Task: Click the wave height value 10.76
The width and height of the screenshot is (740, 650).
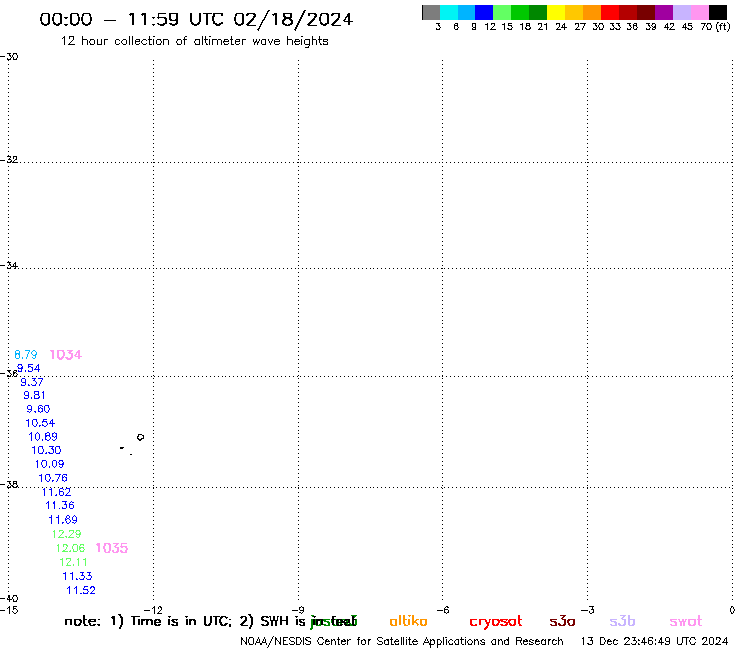Action: (53, 478)
